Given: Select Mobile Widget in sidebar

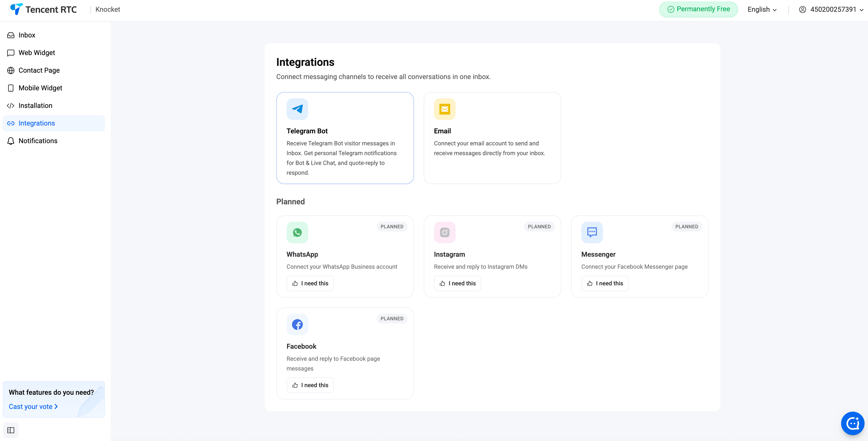Looking at the screenshot, I should pyautogui.click(x=54, y=88).
